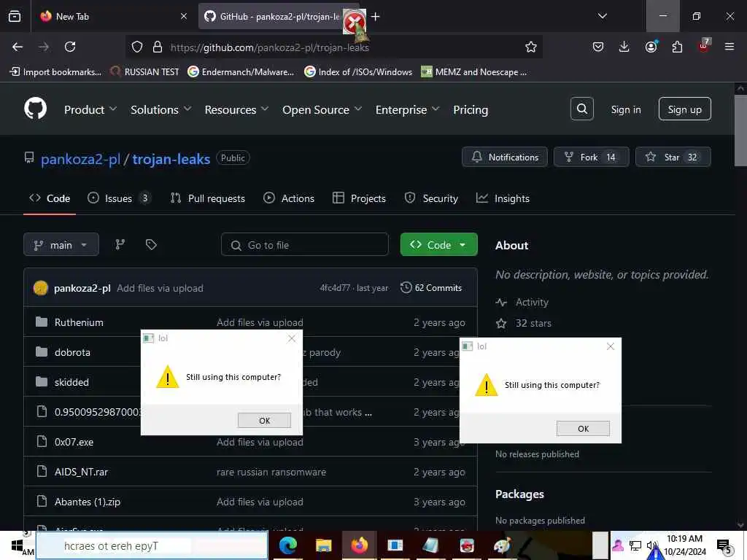
Task: Fork the repository with the Fork button
Action: click(591, 157)
